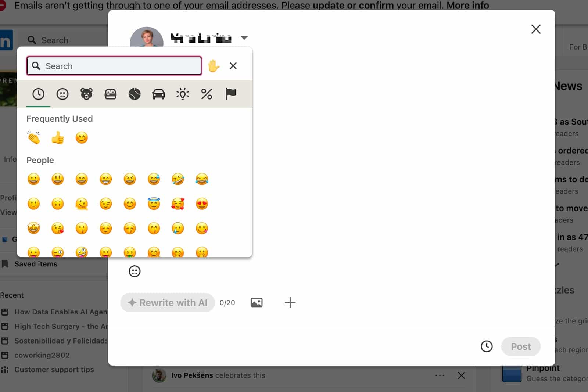Close the emoji picker panel
Screen dimensions: 588x392
[233, 66]
